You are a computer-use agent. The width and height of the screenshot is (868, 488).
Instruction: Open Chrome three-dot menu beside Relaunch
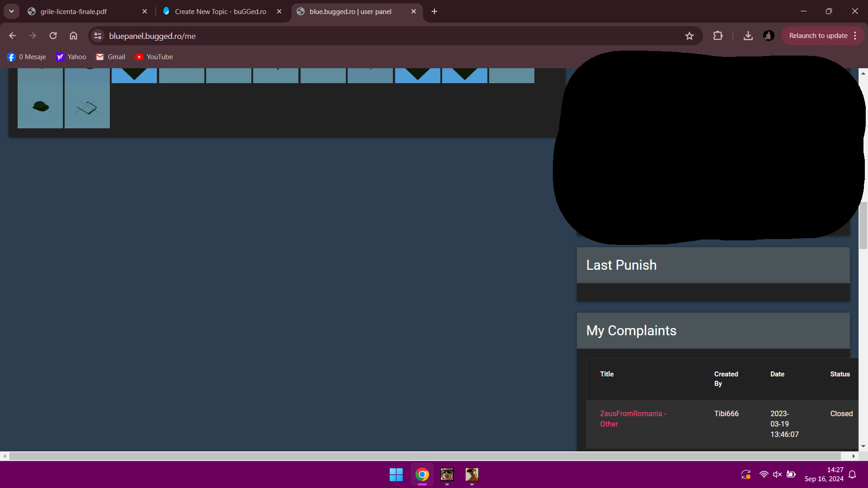[x=855, y=36]
